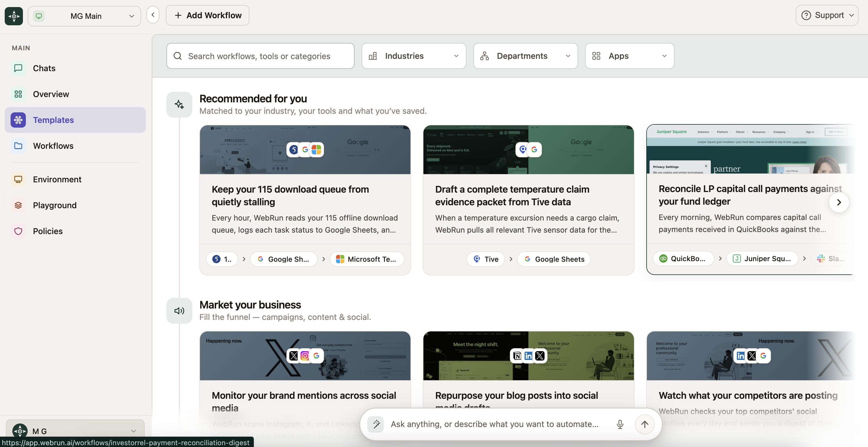Open Monitor your brand mentions template

304,401
